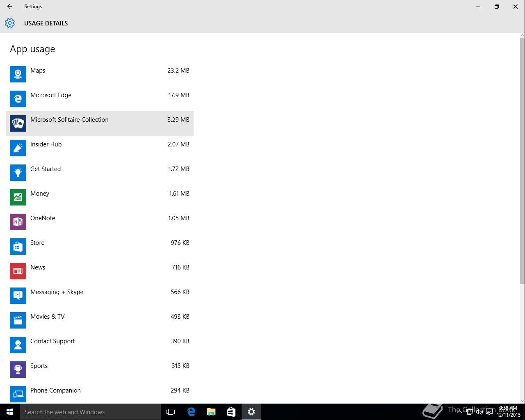Open the Windows Start menu

click(x=10, y=412)
